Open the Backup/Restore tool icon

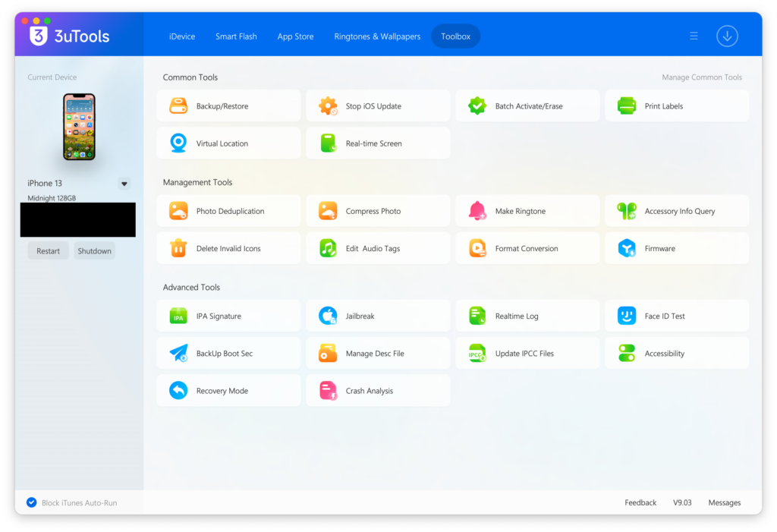(178, 106)
